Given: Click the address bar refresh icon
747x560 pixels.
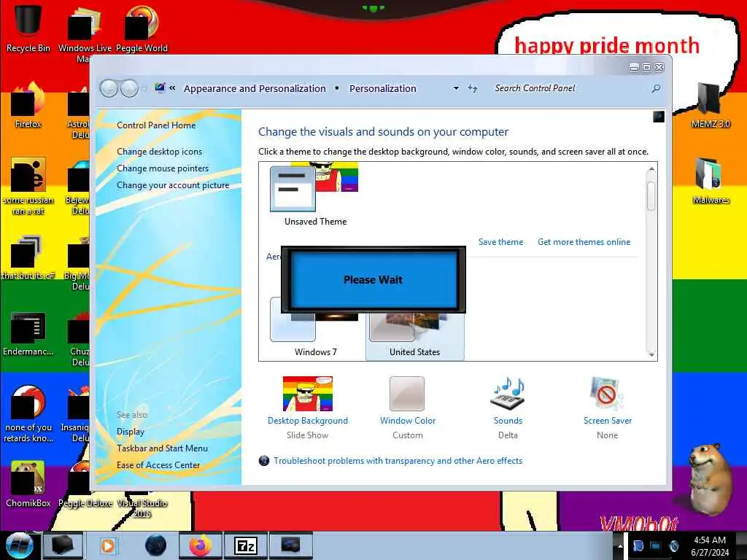Looking at the screenshot, I should (x=473, y=88).
